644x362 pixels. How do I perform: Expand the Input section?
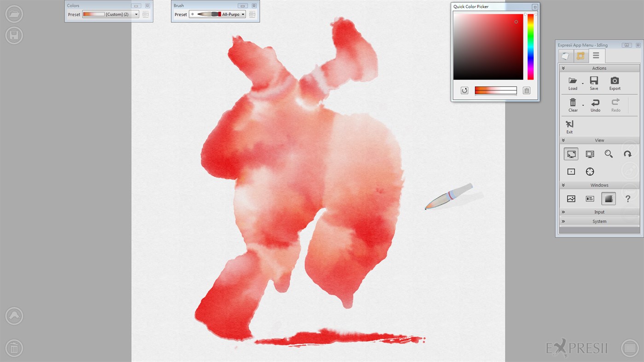563,212
